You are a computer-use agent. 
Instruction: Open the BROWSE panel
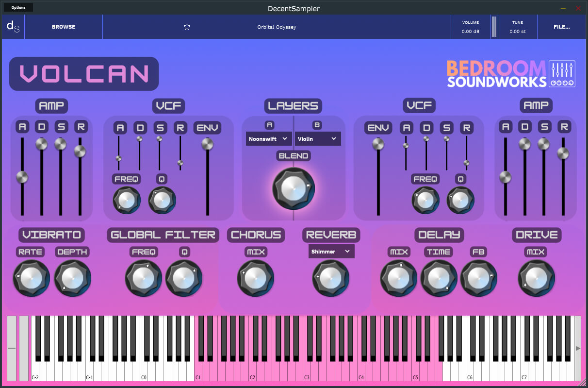point(64,27)
